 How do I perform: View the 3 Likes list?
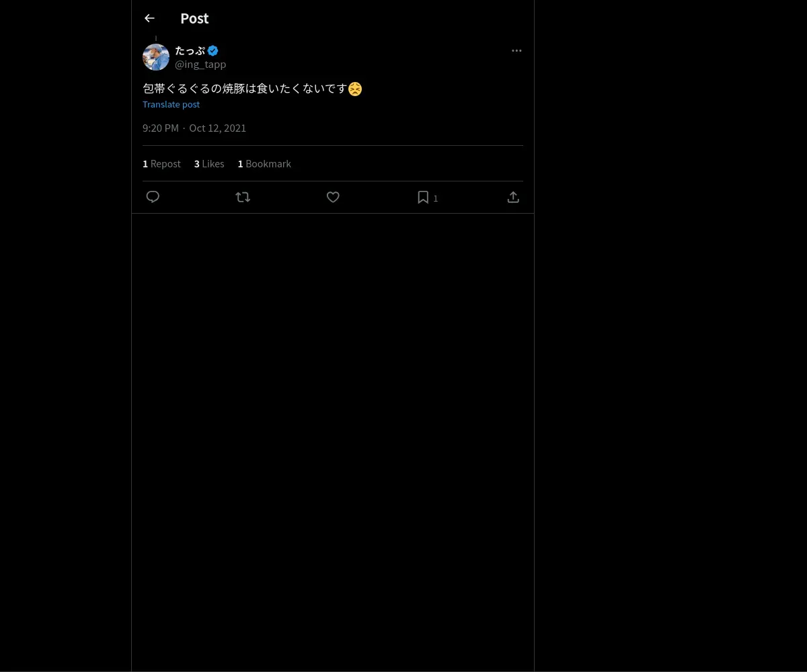point(209,163)
